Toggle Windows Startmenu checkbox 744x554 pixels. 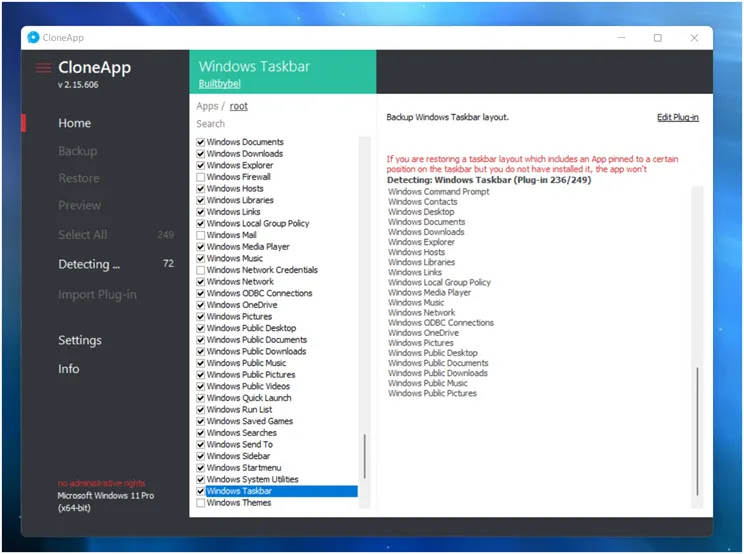pyautogui.click(x=201, y=468)
